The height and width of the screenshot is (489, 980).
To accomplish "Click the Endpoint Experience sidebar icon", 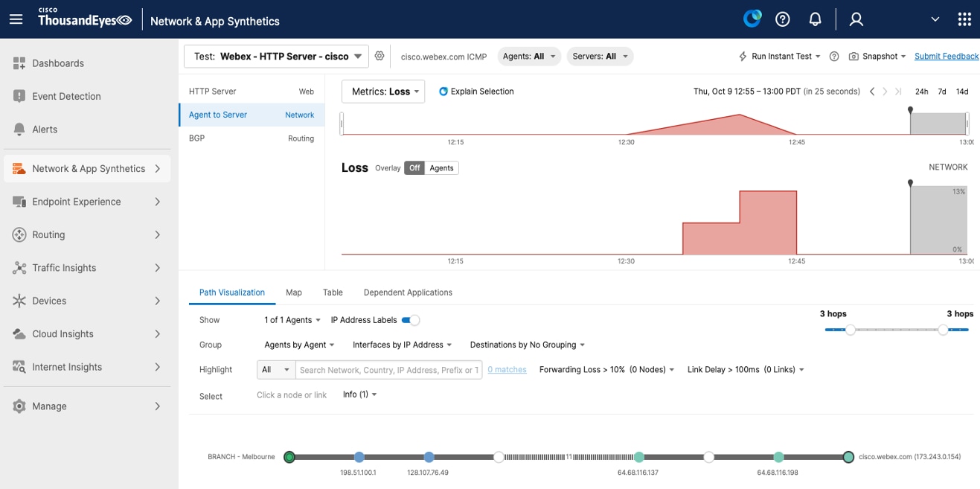I will 19,202.
